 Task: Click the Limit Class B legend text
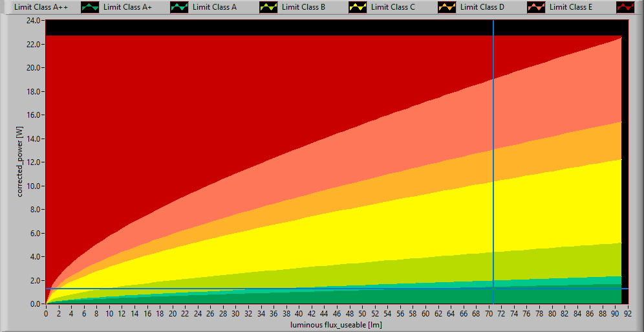[304, 7]
